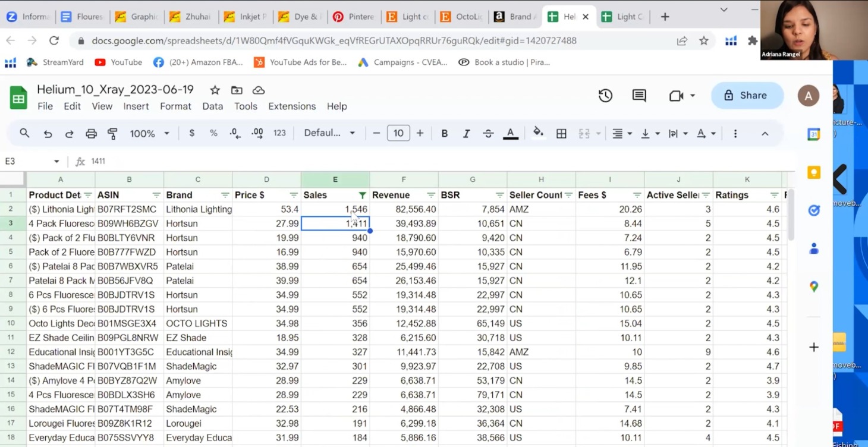Expand the font Default dropdown
This screenshot has height=447, width=868.
(x=329, y=133)
